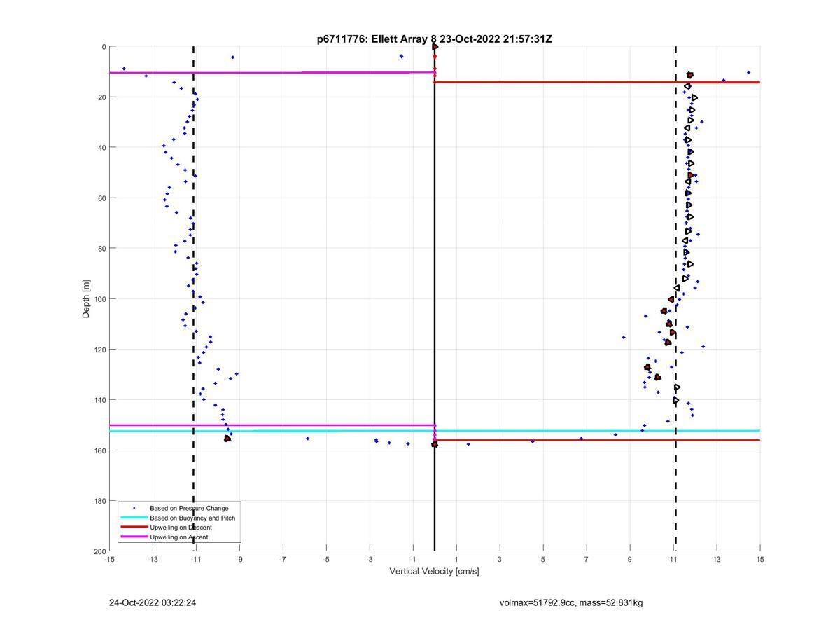Click x-axis tick label '15'
The height and width of the screenshot is (620, 840).
(760, 559)
